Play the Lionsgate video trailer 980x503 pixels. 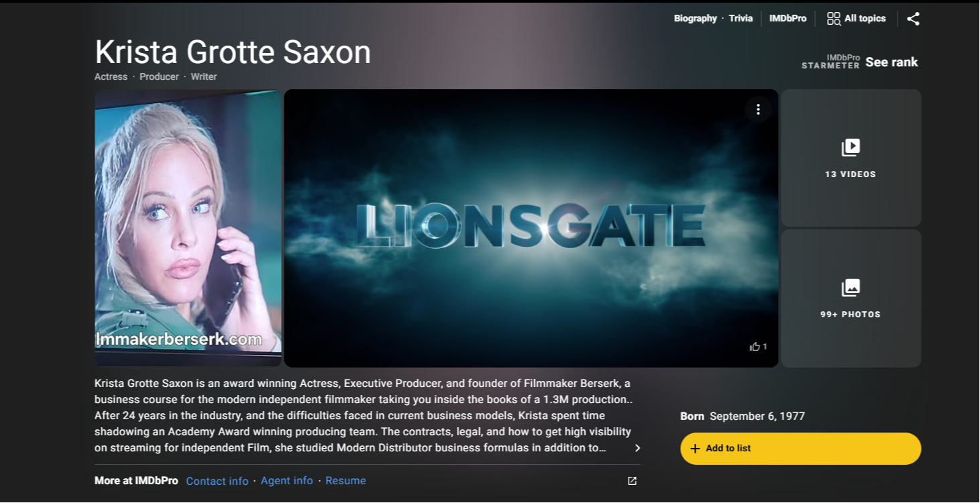531,228
